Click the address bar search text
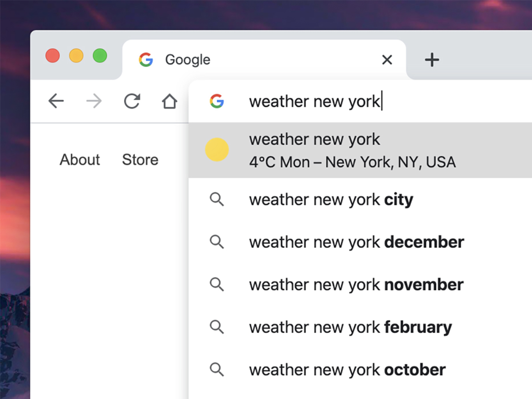Image resolution: width=532 pixels, height=399 pixels. point(314,101)
